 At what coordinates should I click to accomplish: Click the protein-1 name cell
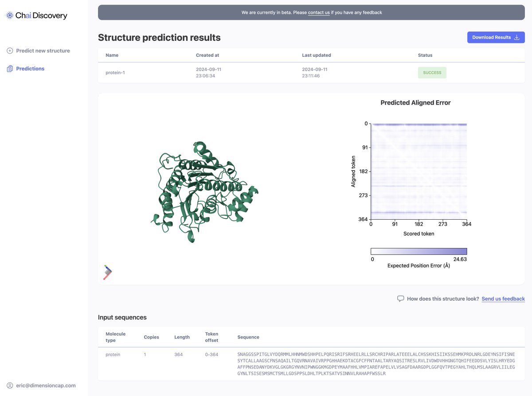(x=115, y=73)
